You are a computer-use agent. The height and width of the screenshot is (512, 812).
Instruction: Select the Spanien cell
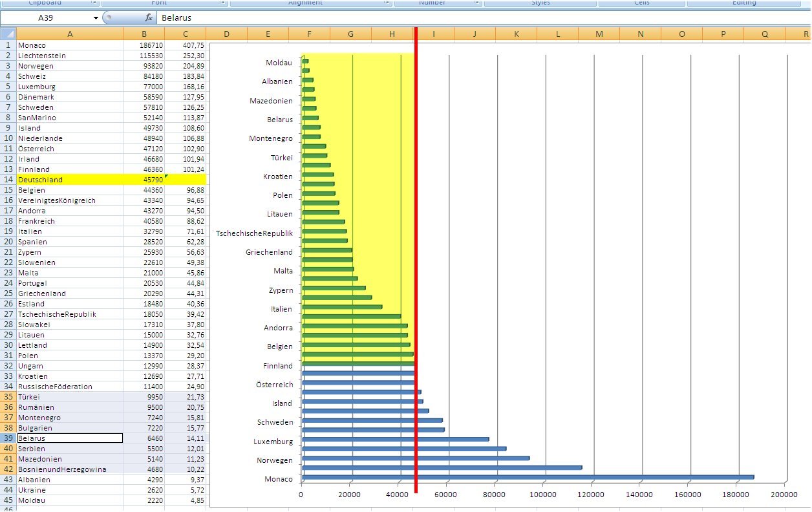(70, 242)
